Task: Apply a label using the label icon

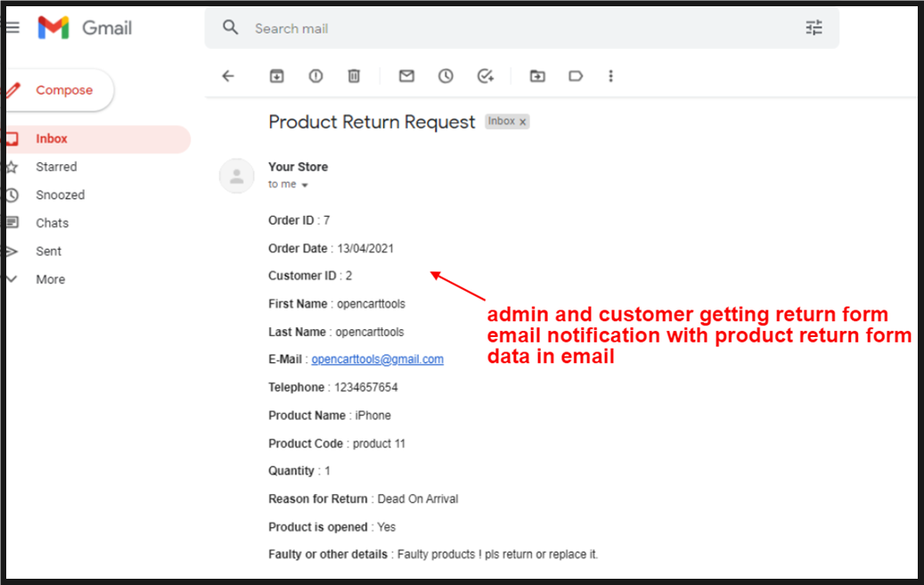Action: [x=576, y=76]
